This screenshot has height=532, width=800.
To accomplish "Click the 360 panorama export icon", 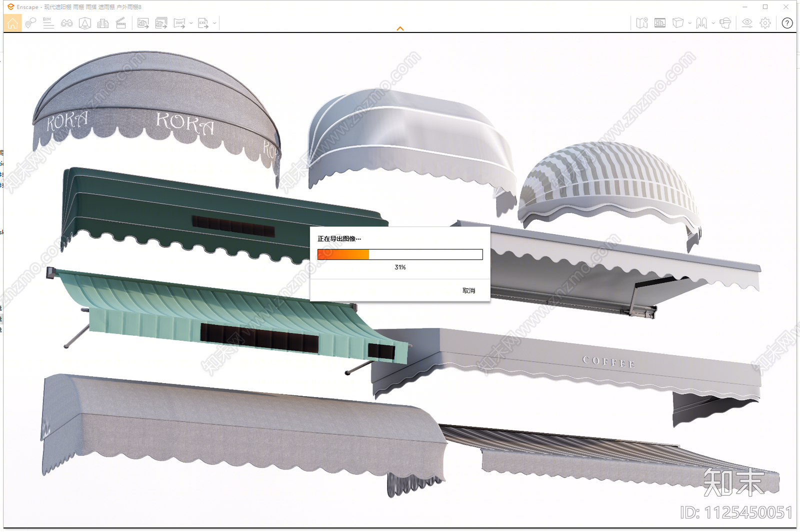I will (x=179, y=23).
